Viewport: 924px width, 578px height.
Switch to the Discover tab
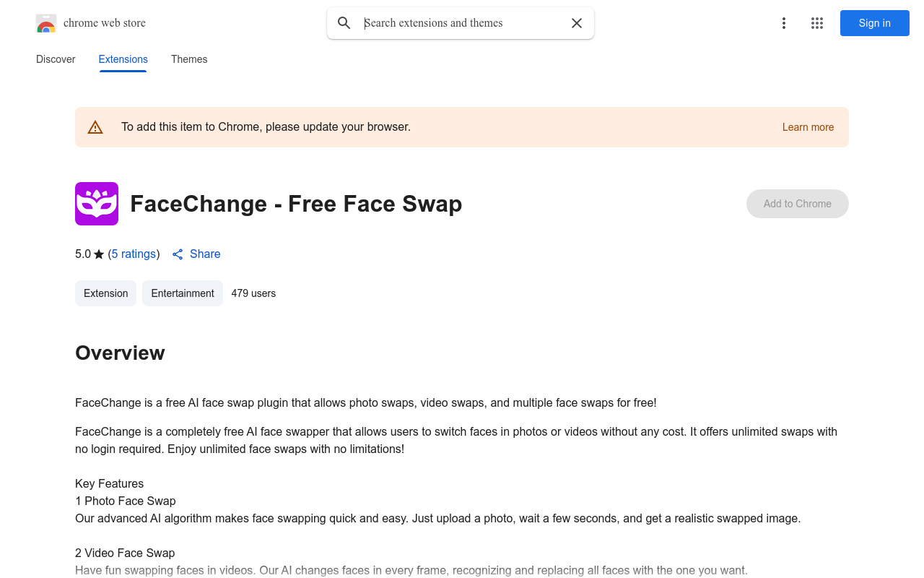[x=56, y=59]
